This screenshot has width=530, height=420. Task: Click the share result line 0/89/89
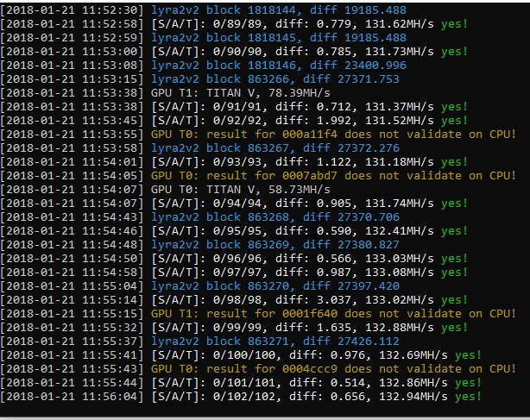click(x=234, y=24)
